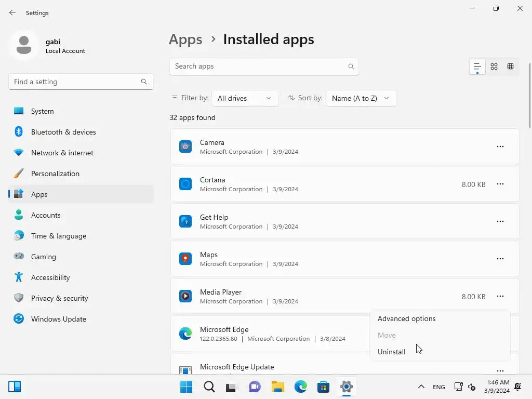The height and width of the screenshot is (399, 532).
Task: Click the Media Player "8.00 KB" size
Action: pos(473,297)
